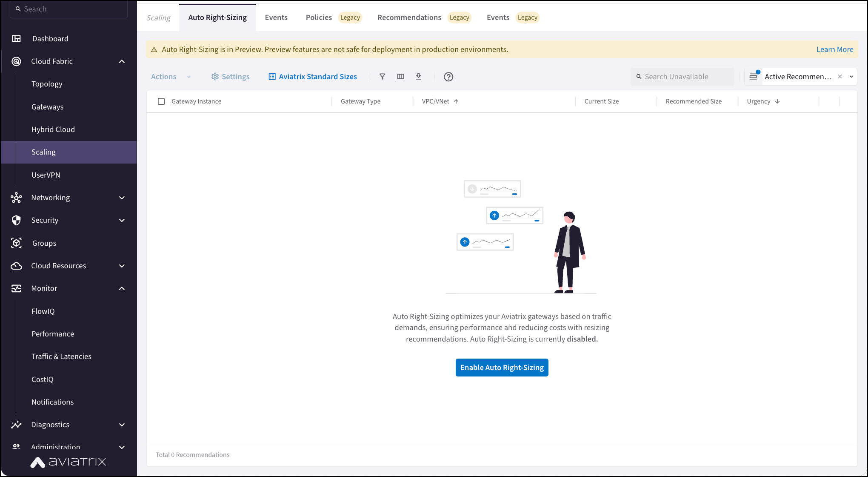Open the Scaling tab

pos(158,17)
